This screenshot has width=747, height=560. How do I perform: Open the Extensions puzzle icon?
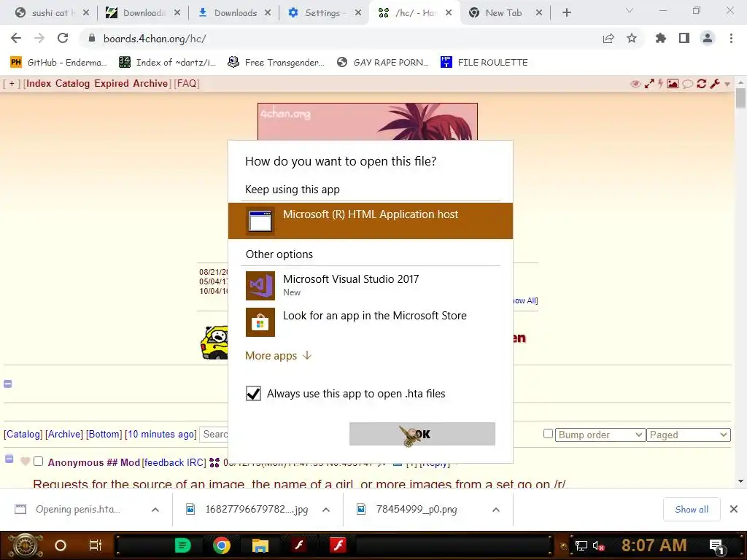[x=661, y=38]
